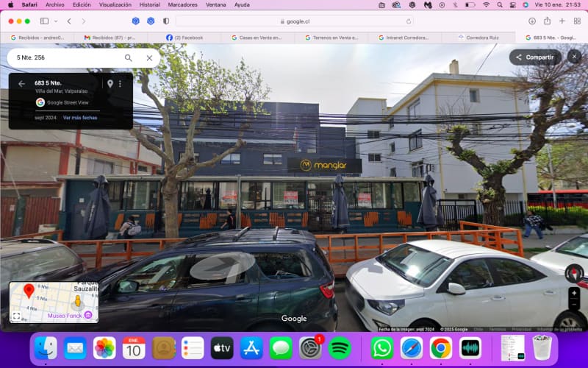
Task: Click the location pin icon in the address panel
Action: (110, 84)
